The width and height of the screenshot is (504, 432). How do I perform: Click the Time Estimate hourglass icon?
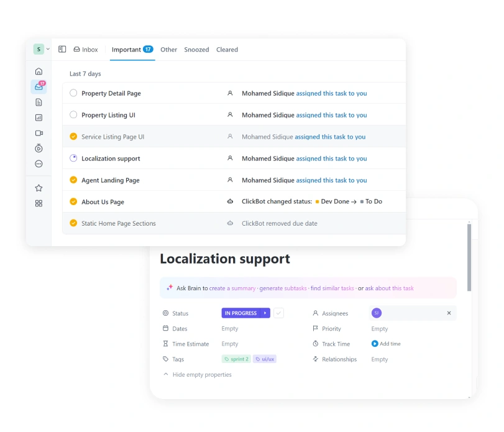[165, 344]
